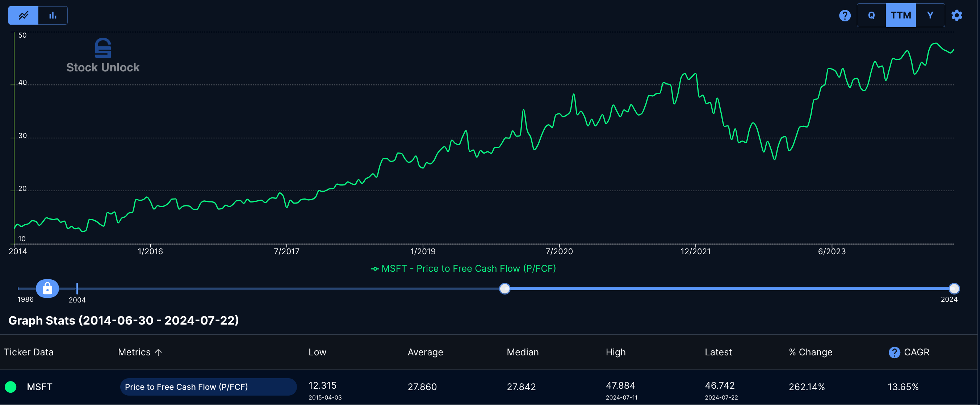
Task: Click the Price to Free Cash Flow chip
Action: point(208,387)
